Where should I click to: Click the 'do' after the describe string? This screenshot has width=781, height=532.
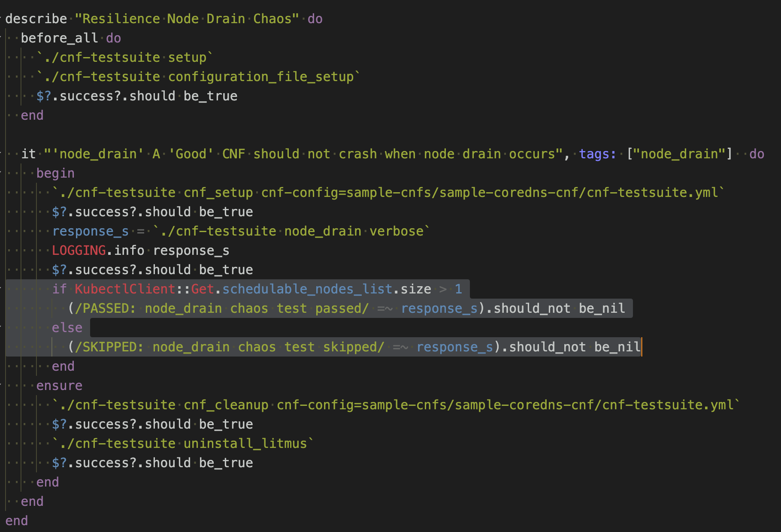click(x=315, y=19)
